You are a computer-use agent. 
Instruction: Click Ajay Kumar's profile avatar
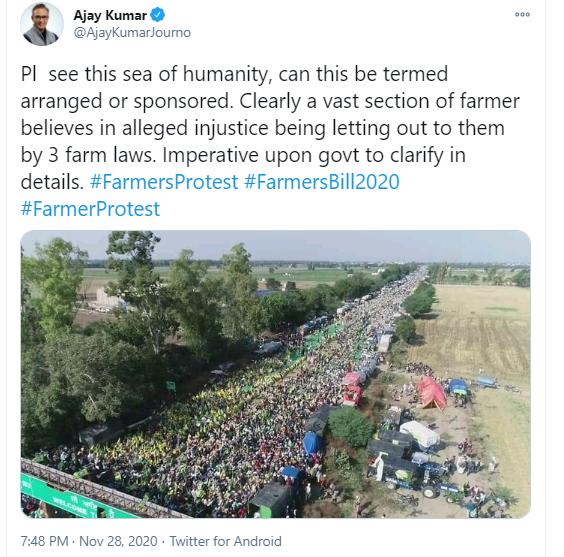click(x=41, y=24)
